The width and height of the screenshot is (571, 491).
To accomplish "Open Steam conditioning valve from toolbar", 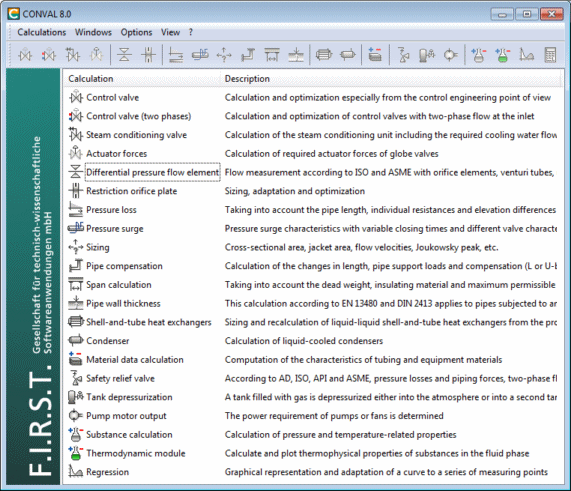I will (x=72, y=55).
